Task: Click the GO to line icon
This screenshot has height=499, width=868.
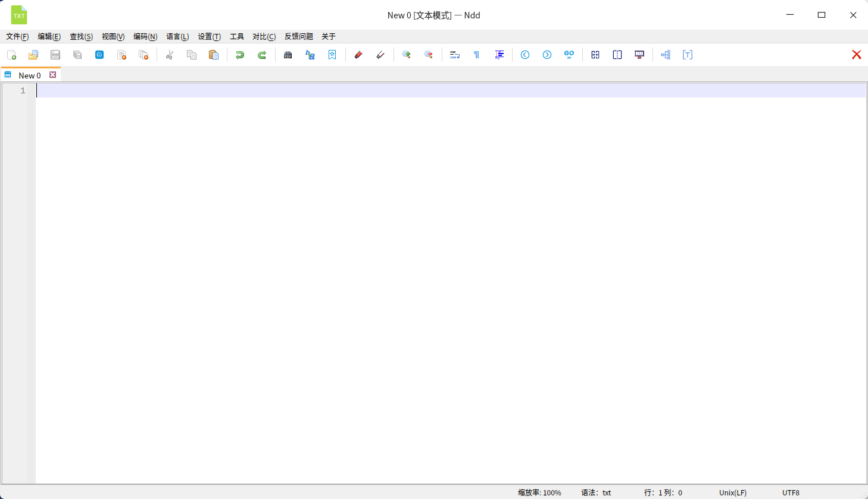Action: pyautogui.click(x=569, y=55)
